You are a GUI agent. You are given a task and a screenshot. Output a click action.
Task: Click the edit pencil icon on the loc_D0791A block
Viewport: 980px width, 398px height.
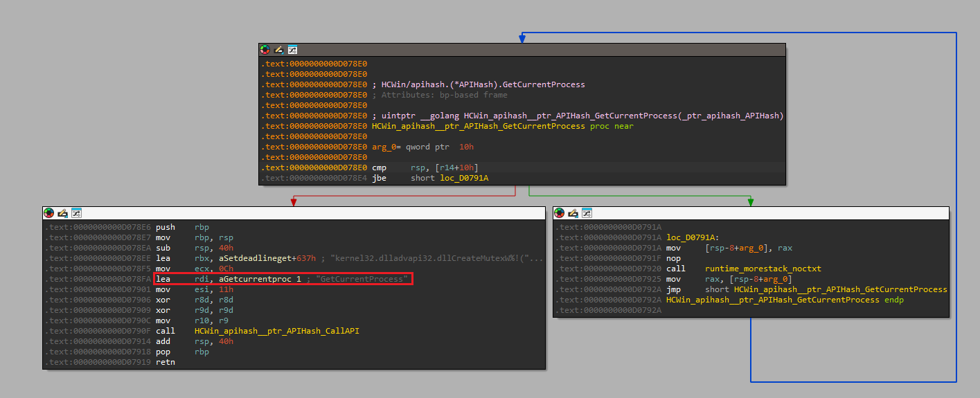pos(573,212)
